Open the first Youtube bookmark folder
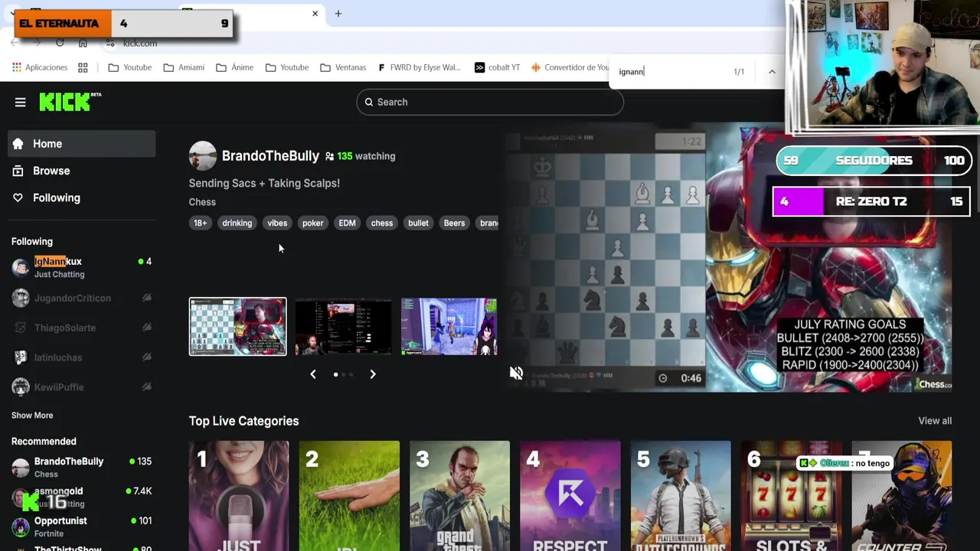 coord(130,67)
